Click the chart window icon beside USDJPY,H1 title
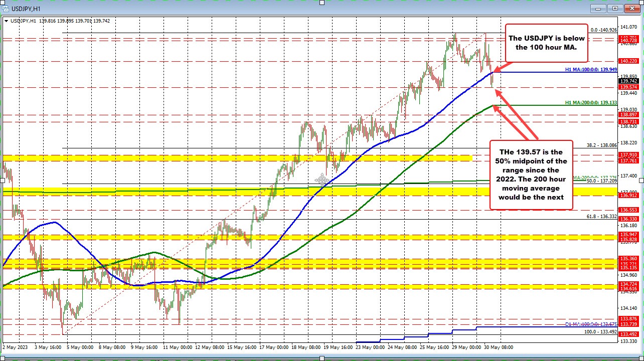644x361 pixels. point(7,9)
